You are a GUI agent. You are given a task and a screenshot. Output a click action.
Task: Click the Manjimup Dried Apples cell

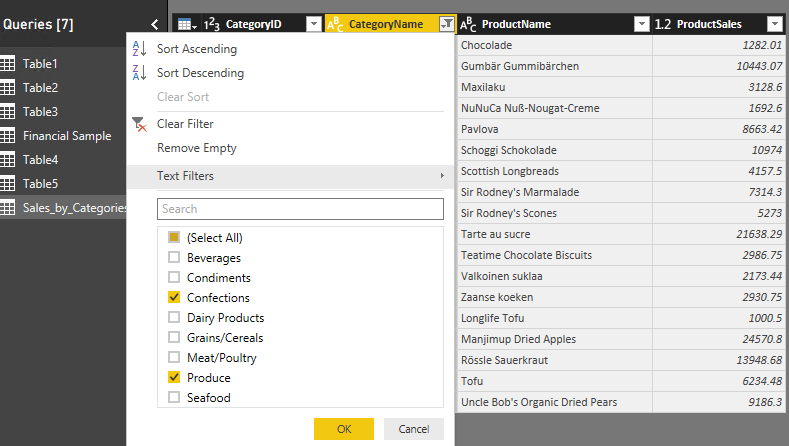(x=555, y=339)
